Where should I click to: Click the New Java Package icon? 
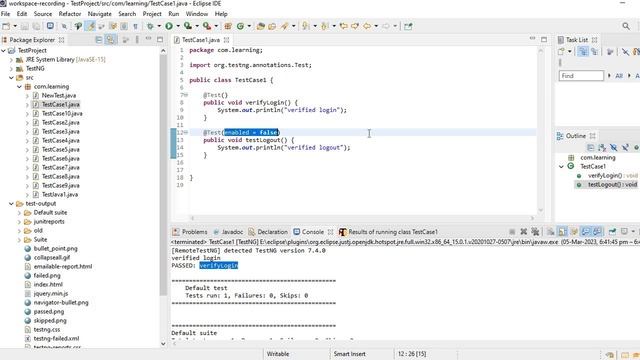coord(228,26)
